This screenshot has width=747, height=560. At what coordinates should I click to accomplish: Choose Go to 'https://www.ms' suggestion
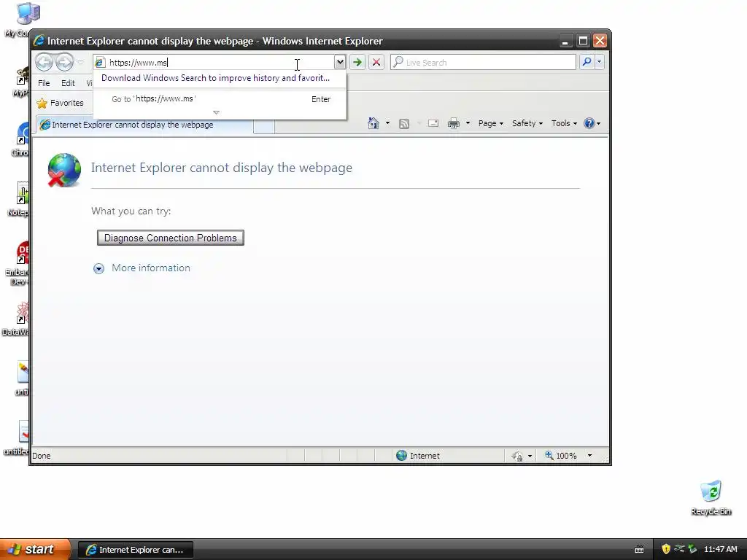pos(220,99)
